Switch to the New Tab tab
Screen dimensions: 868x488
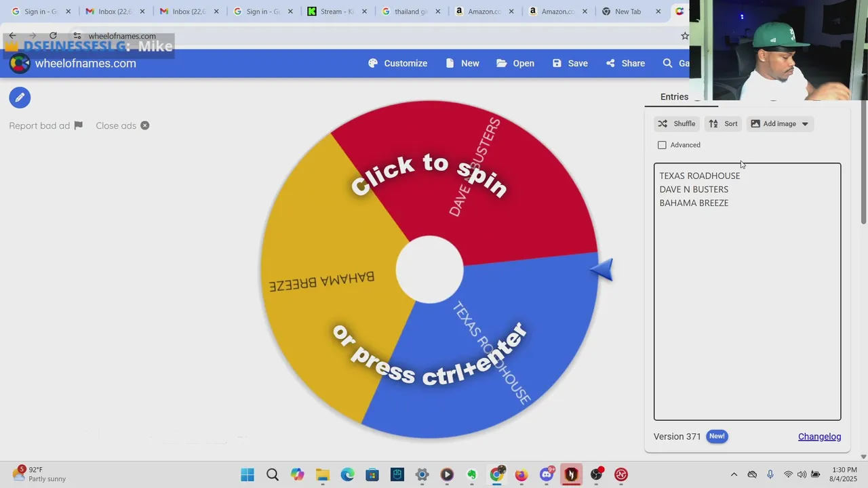(632, 12)
